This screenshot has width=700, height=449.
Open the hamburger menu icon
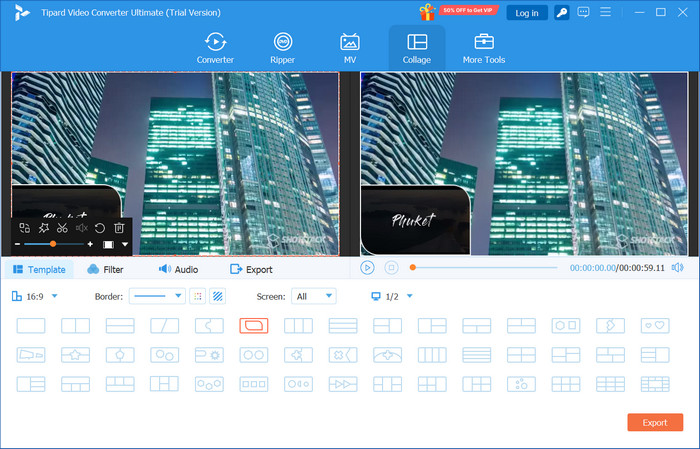tap(605, 12)
